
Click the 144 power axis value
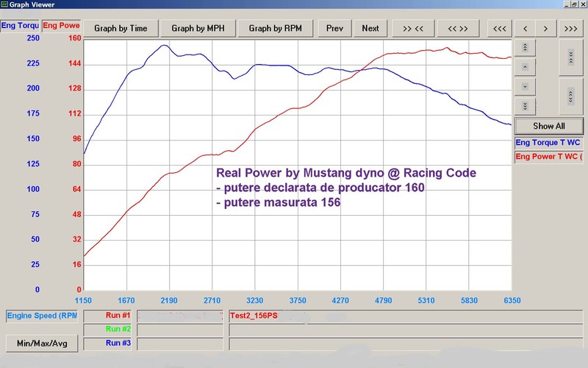point(75,63)
